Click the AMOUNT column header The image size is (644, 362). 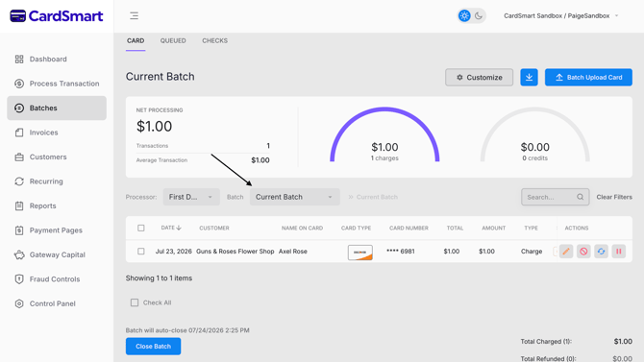click(494, 228)
